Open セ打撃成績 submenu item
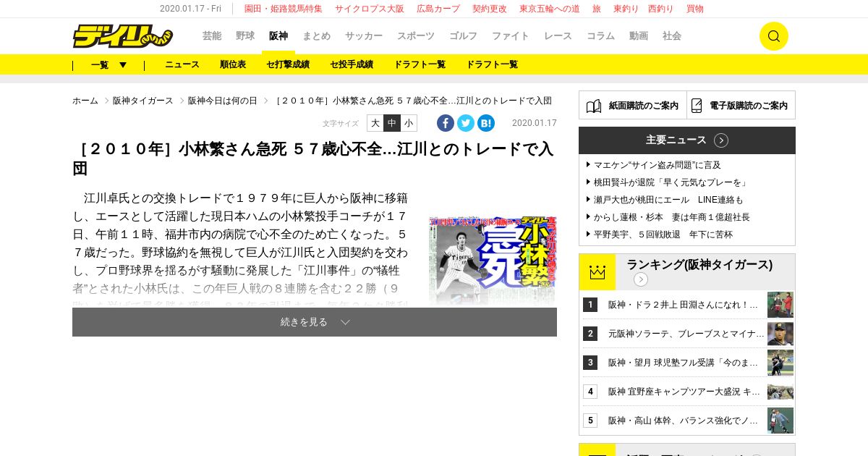 [x=288, y=64]
